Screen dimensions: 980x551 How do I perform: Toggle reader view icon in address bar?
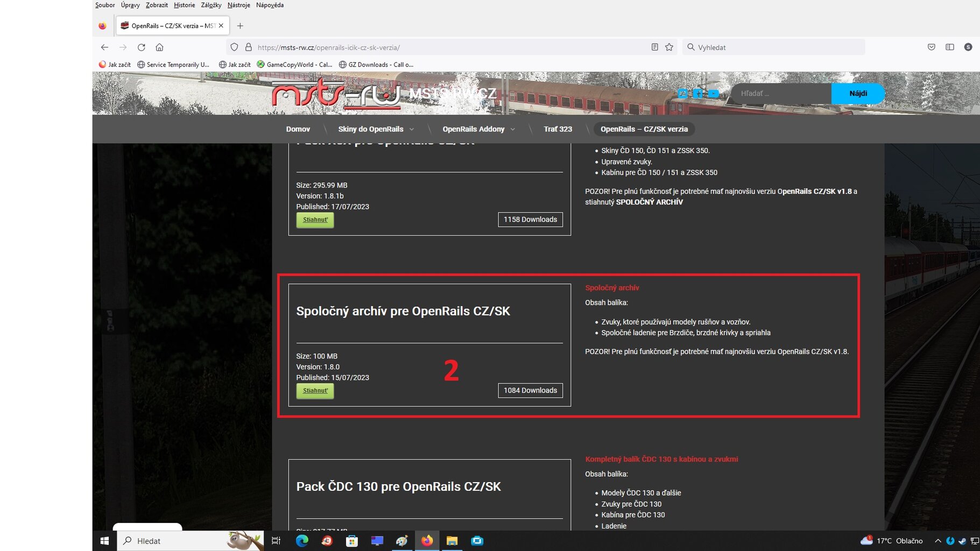coord(654,47)
